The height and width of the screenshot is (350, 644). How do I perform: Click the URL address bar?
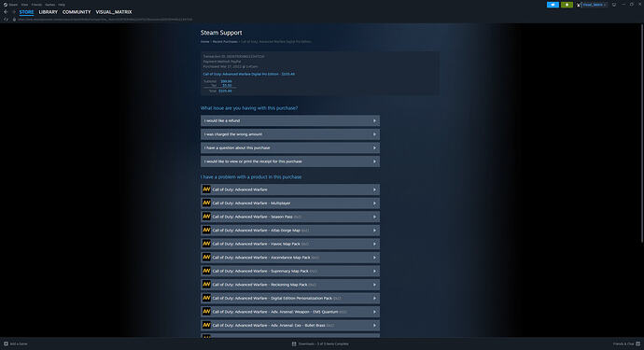pyautogui.click(x=105, y=20)
